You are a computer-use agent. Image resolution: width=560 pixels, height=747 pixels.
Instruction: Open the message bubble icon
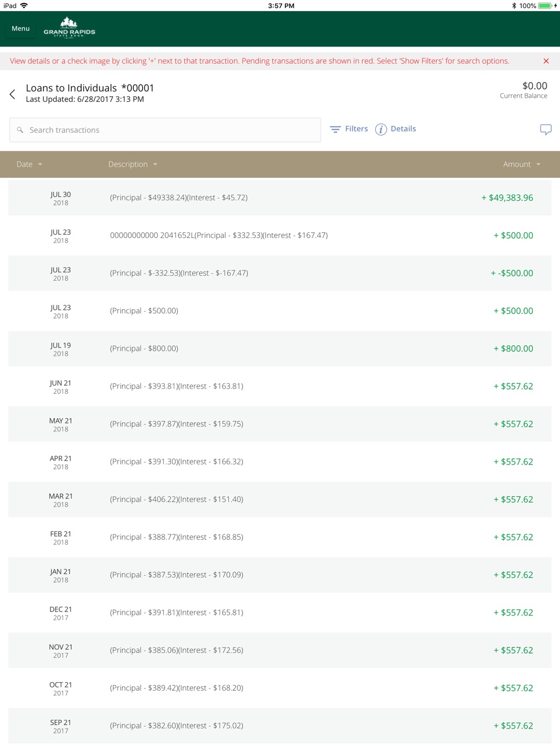pos(546,129)
